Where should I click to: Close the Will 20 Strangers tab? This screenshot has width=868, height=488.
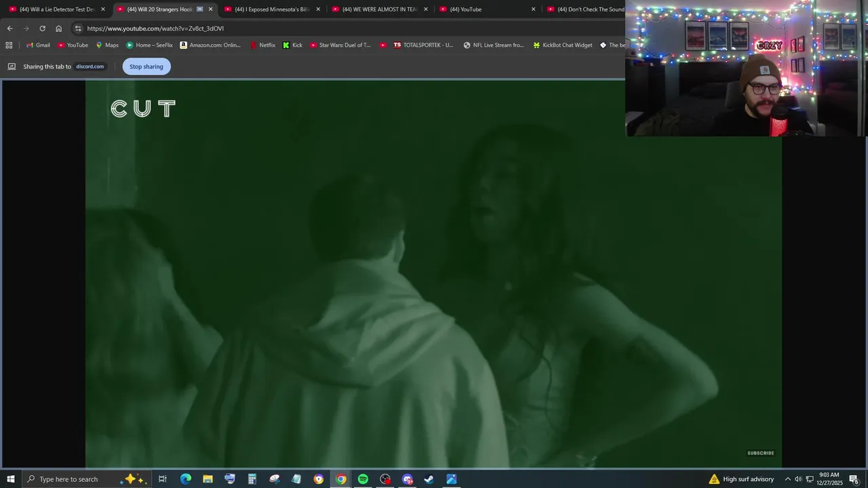pos(211,9)
